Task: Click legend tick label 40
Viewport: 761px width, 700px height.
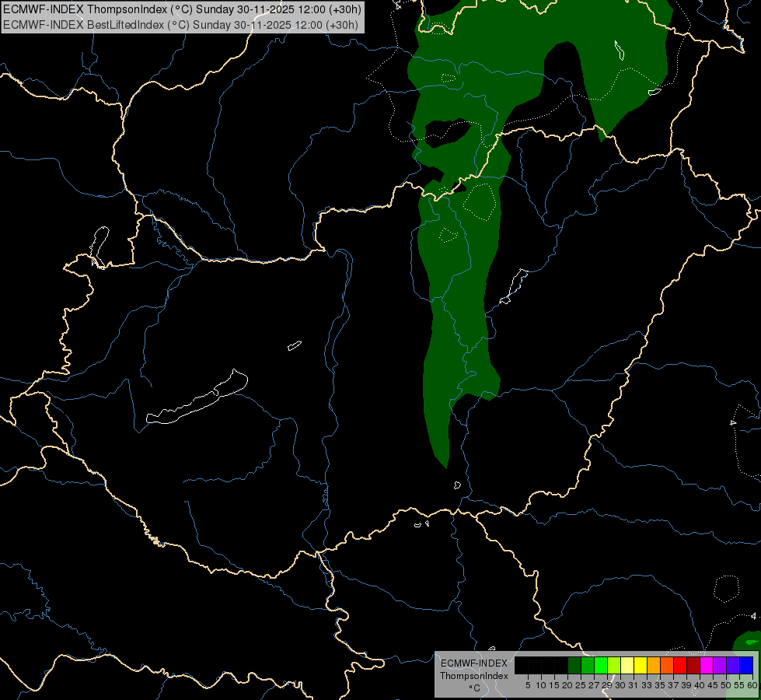Action: [700, 685]
